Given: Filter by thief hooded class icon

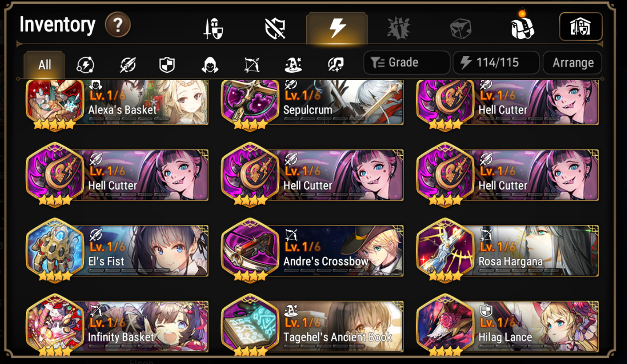Looking at the screenshot, I should coord(210,65).
